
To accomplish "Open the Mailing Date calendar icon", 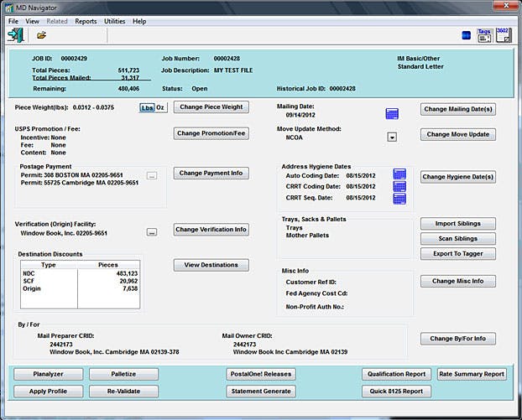I will click(x=391, y=114).
